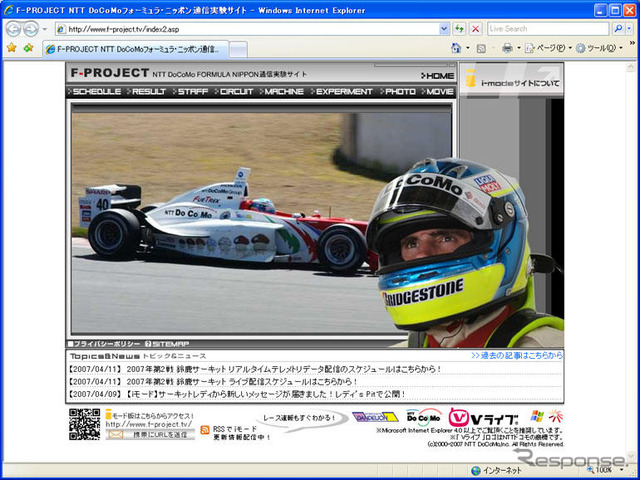Open the recent pages dropdown arrow
Screen dimensions: 640x480
pos(44,29)
